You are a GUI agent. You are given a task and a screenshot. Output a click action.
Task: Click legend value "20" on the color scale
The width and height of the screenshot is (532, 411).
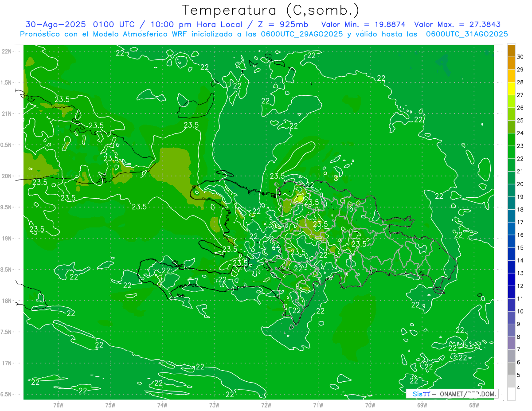[520, 184]
